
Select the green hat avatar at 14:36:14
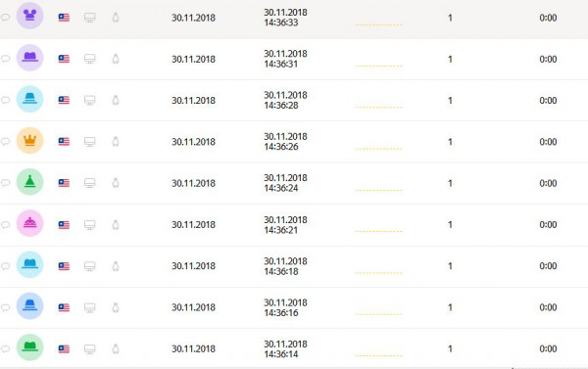(x=30, y=347)
